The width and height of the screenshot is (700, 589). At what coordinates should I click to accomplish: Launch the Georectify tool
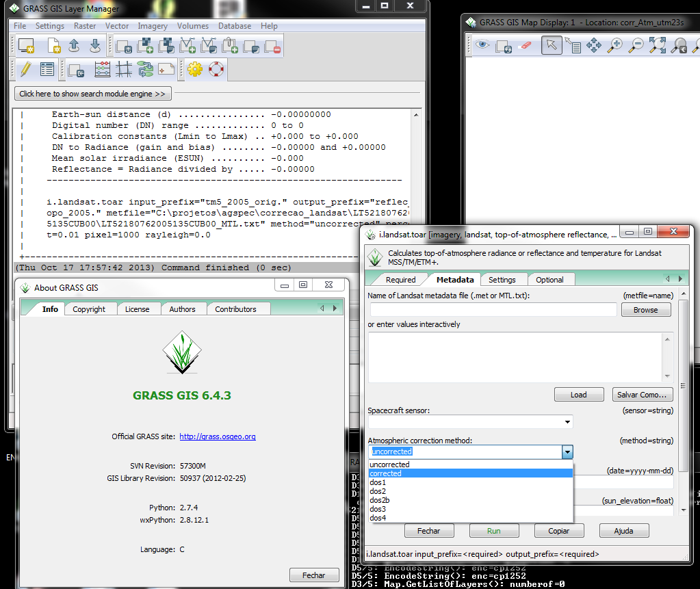click(124, 69)
